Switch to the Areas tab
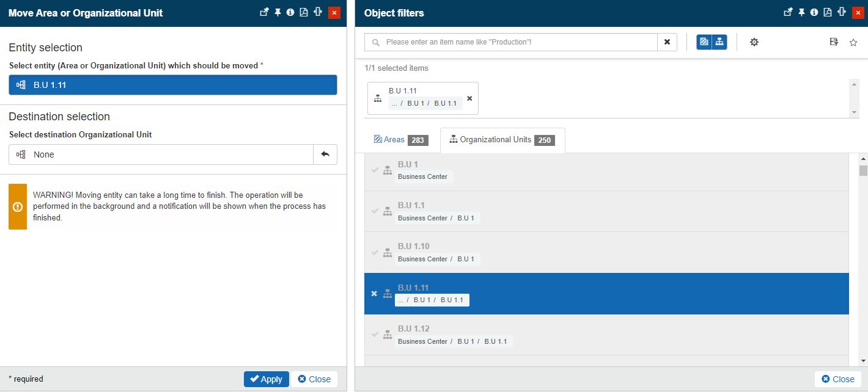Viewport: 868px width, 392px height. (400, 140)
